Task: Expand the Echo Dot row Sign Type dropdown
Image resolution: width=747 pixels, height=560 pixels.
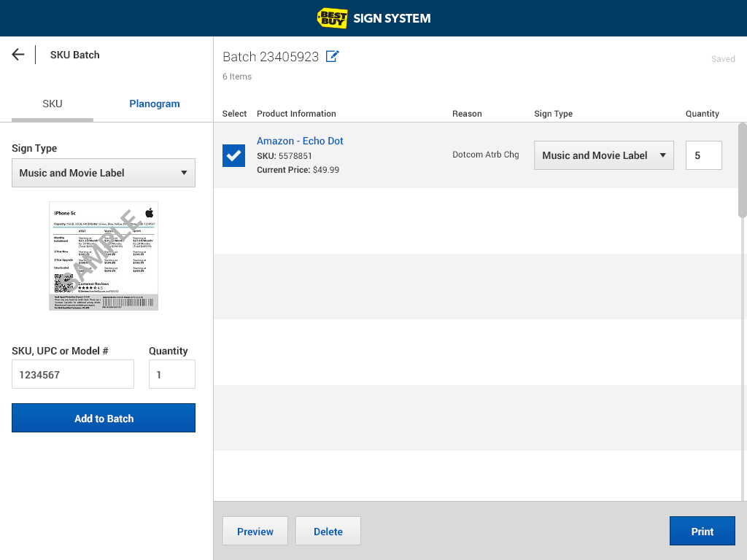Action: tap(603, 155)
